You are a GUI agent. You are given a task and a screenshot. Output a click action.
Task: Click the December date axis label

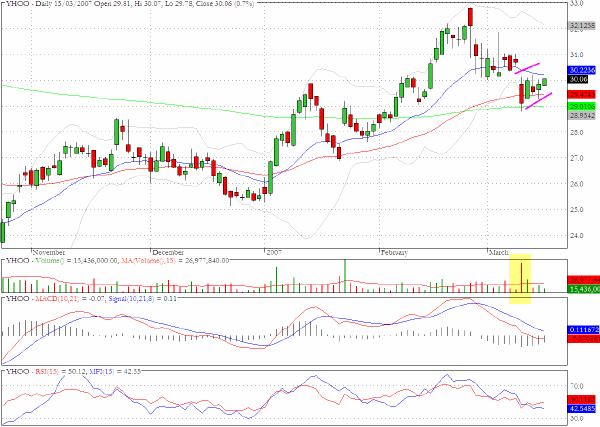pos(168,253)
